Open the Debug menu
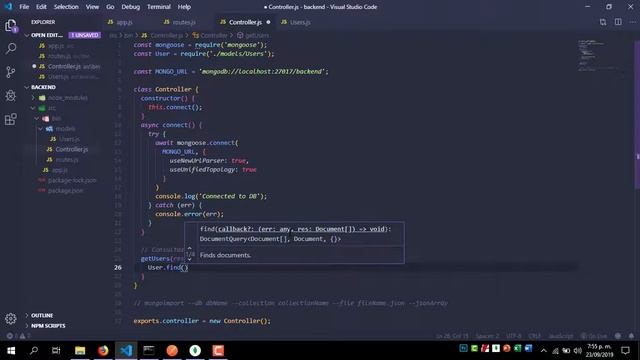640x360 pixels. pos(131,7)
